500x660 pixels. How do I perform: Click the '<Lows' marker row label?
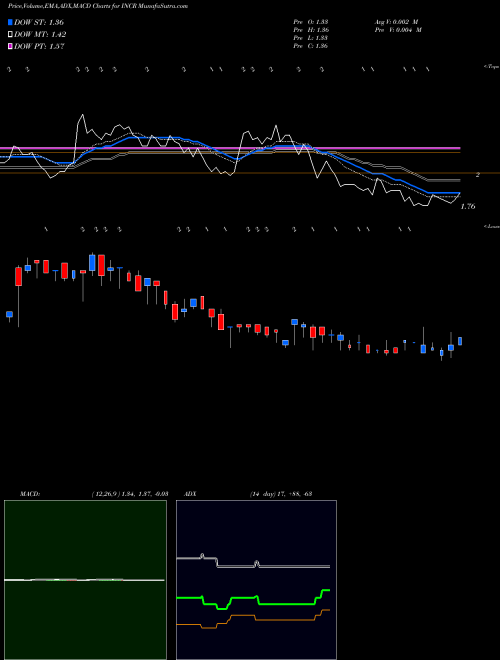492,226
